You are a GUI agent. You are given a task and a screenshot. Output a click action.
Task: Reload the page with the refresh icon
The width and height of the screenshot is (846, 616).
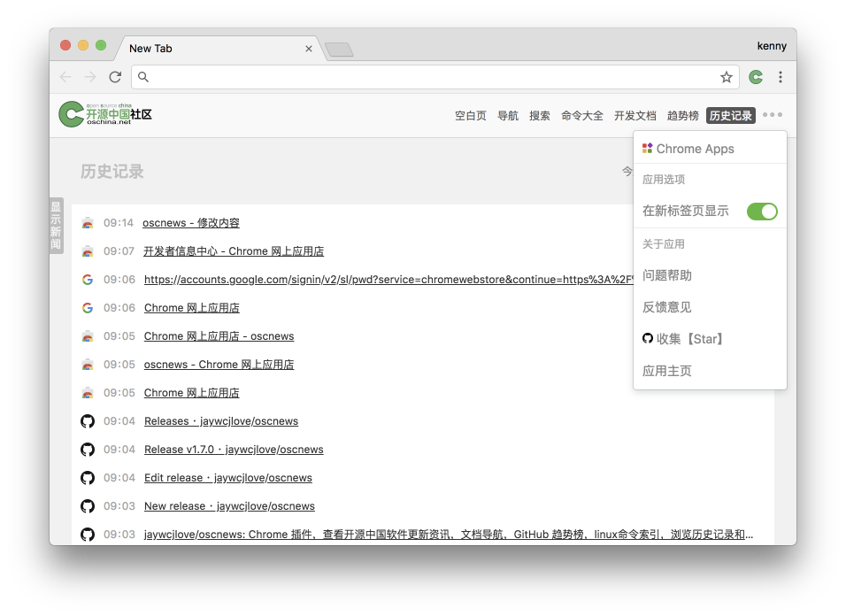pos(115,77)
